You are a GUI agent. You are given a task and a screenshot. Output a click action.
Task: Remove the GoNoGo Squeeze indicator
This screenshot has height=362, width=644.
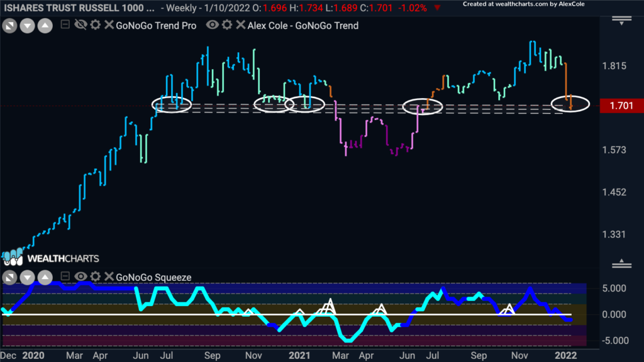tap(109, 277)
